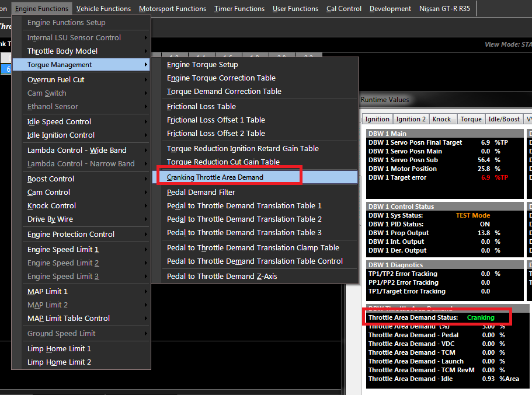Screen dimensions: 532x395
Task: Switch to the Ignition 2 tab
Action: click(411, 119)
